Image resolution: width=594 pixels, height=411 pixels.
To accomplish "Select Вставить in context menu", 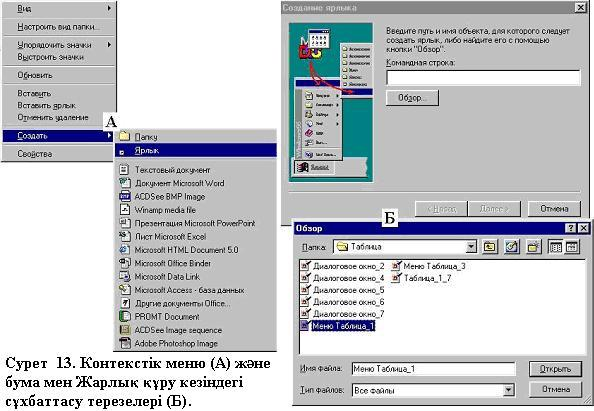I will click(59, 93).
